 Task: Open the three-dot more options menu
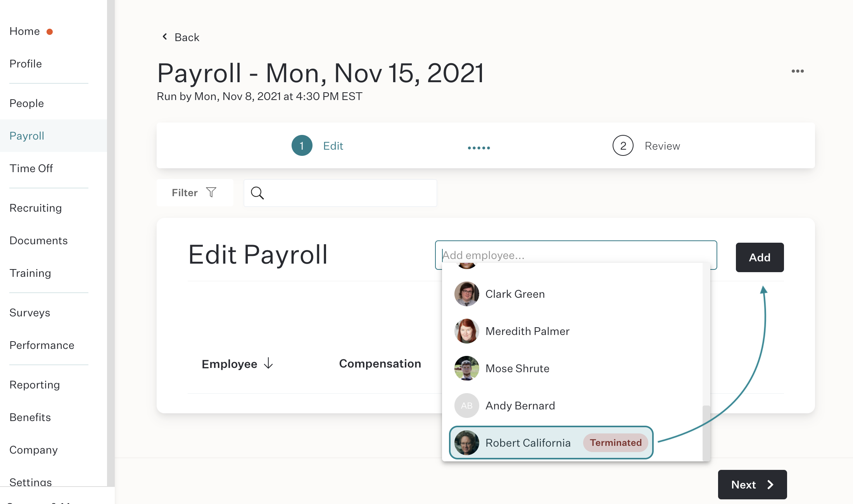coord(798,71)
